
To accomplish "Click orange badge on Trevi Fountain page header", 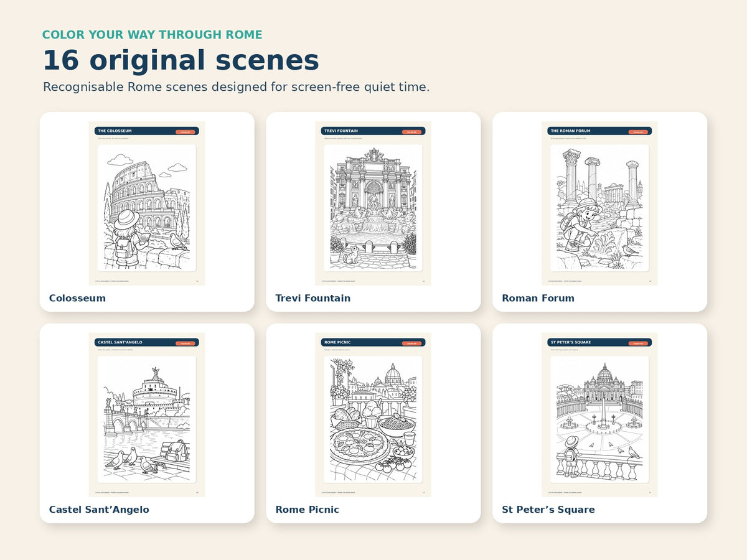I will pos(412,132).
